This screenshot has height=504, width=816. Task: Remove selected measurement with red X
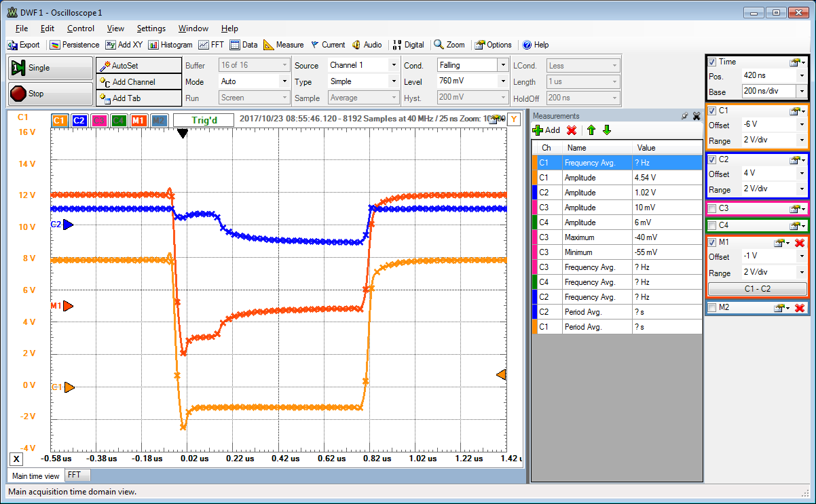572,130
